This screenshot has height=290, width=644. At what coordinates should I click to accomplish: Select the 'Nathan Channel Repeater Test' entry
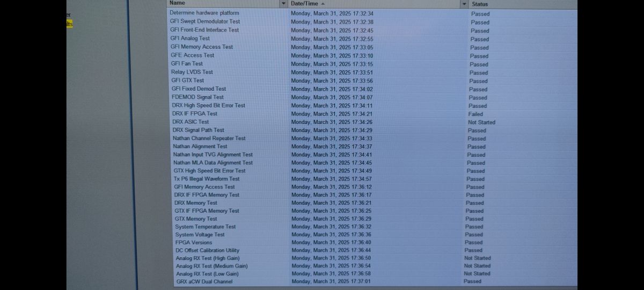click(209, 139)
